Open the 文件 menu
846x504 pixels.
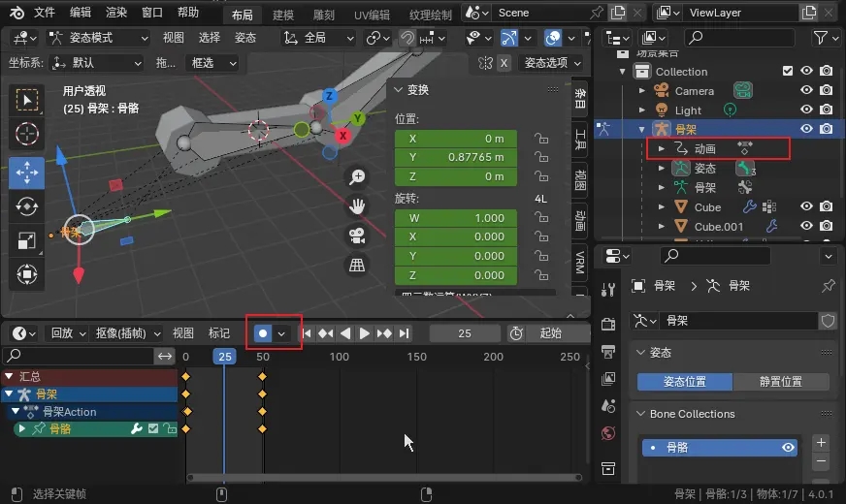point(45,13)
